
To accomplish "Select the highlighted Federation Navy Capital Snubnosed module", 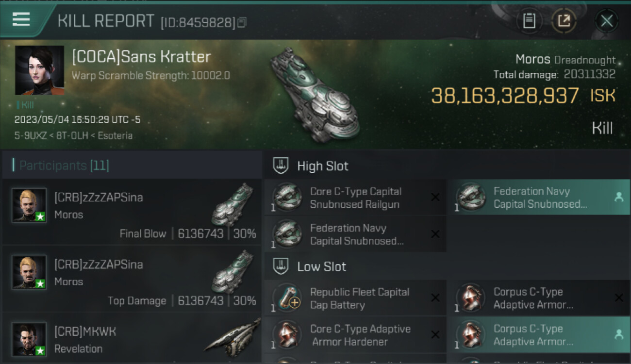I will [538, 198].
